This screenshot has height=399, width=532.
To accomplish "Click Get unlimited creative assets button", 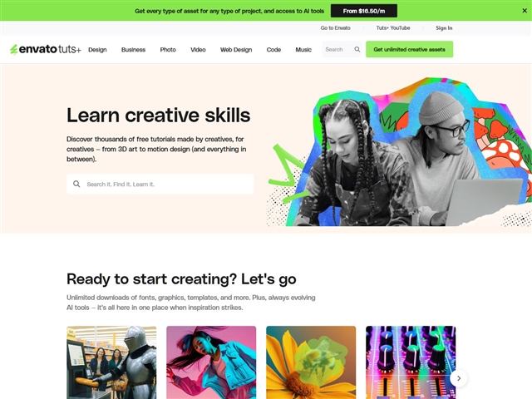I will click(409, 50).
